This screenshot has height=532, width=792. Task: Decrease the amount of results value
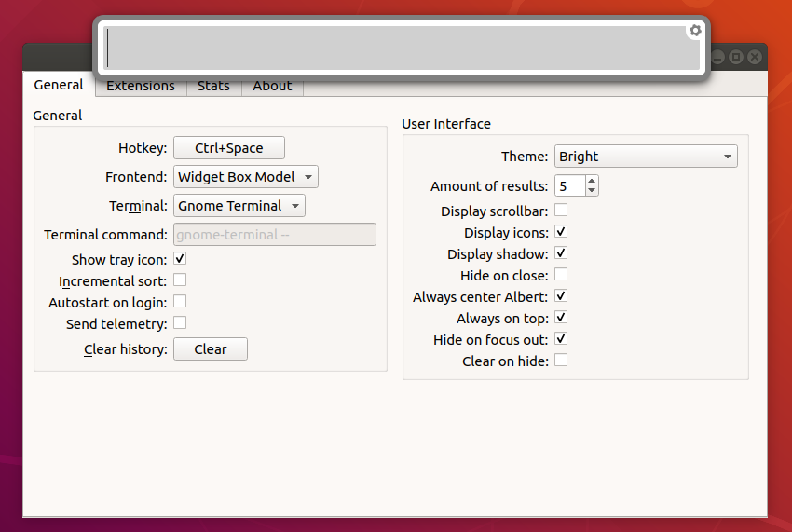(x=592, y=191)
